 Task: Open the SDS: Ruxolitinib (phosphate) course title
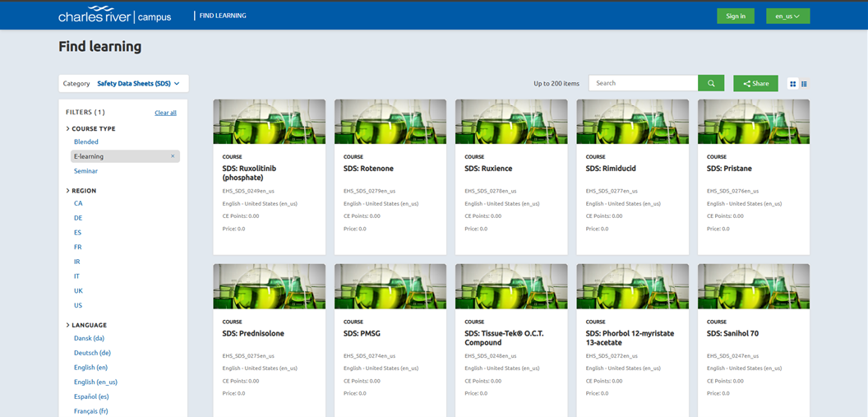248,173
